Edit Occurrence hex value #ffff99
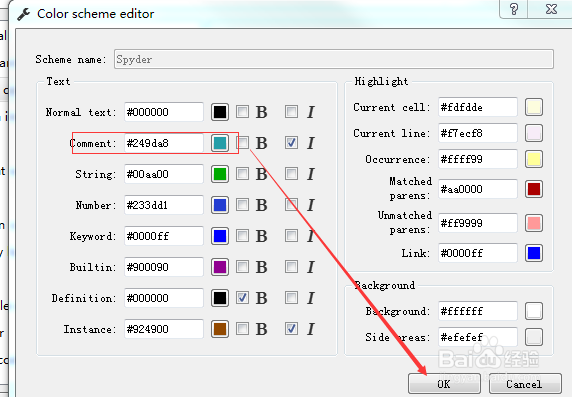The width and height of the screenshot is (572, 397). coord(478,159)
